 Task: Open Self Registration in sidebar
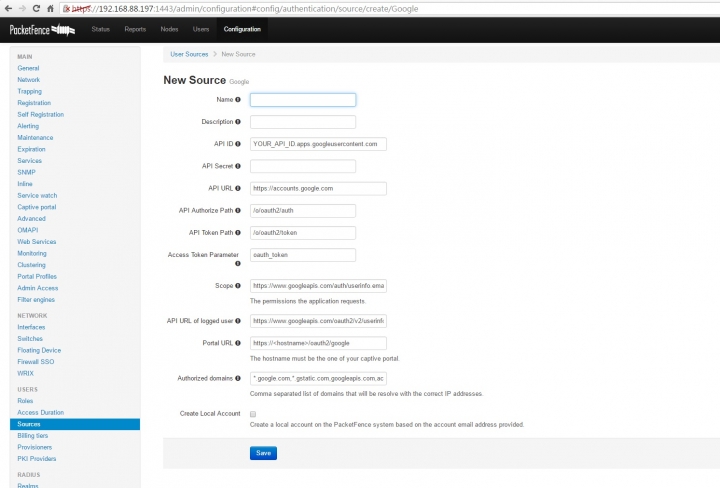pos(40,114)
